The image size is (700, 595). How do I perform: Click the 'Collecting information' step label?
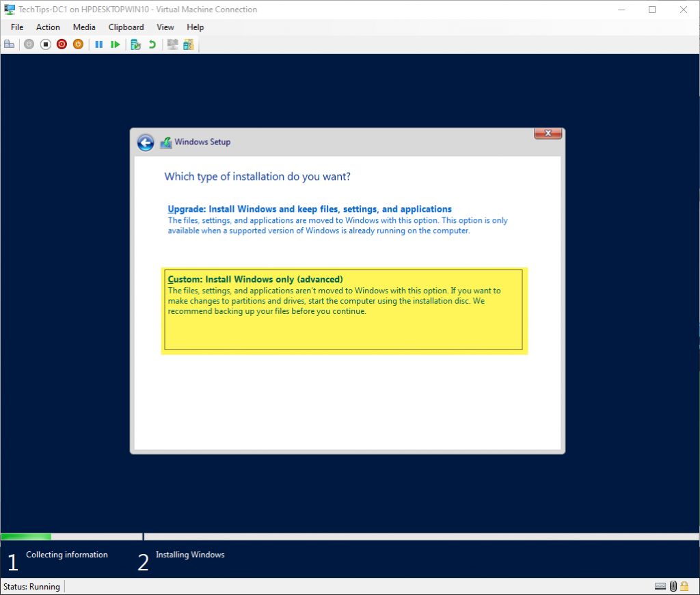click(x=67, y=555)
